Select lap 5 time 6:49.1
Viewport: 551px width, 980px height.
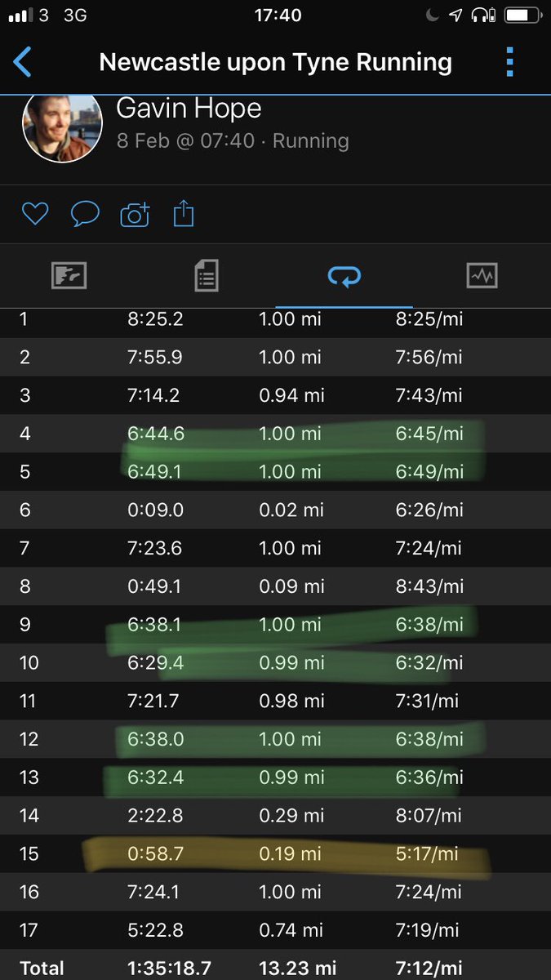(x=155, y=471)
